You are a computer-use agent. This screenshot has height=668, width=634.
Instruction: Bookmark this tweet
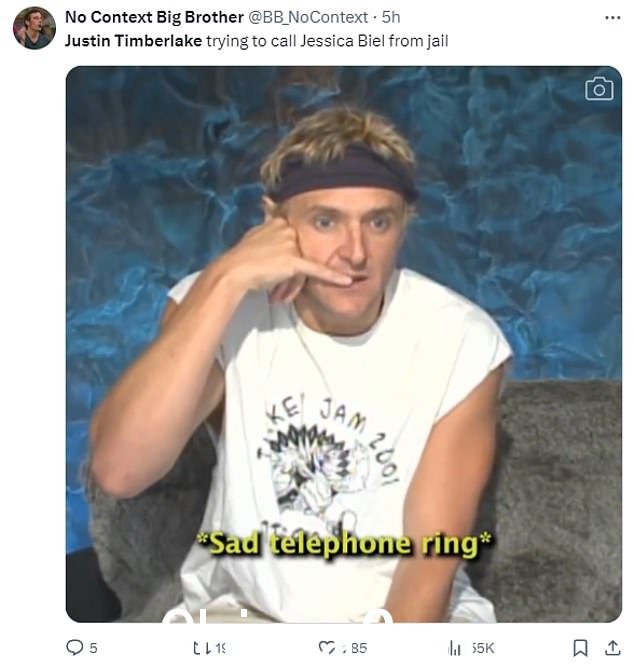pyautogui.click(x=580, y=648)
